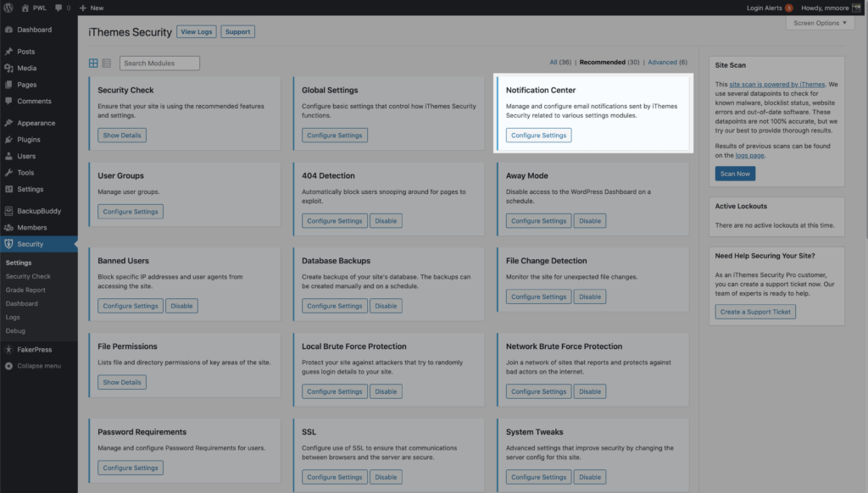The image size is (868, 493).
Task: Expand the Screen Options dropdown
Action: [820, 23]
